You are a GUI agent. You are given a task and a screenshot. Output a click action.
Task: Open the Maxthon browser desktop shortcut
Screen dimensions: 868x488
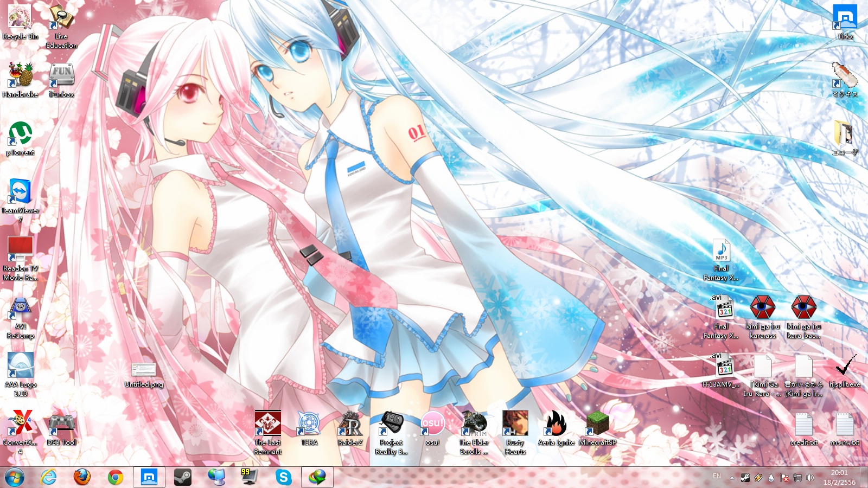click(845, 23)
